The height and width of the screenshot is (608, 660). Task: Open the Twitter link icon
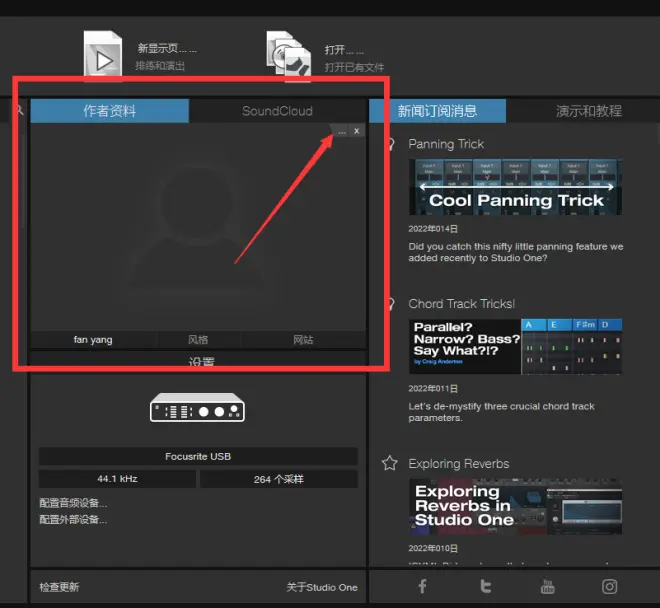click(x=486, y=586)
